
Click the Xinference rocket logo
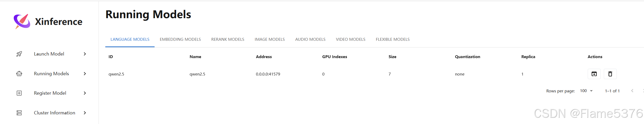(x=22, y=21)
